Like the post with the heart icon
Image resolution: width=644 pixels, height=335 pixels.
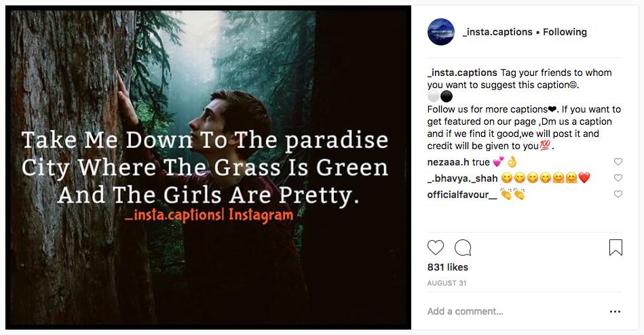point(436,248)
